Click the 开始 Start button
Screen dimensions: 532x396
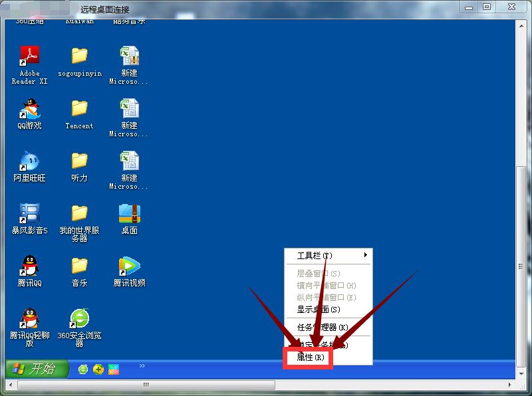click(x=37, y=369)
